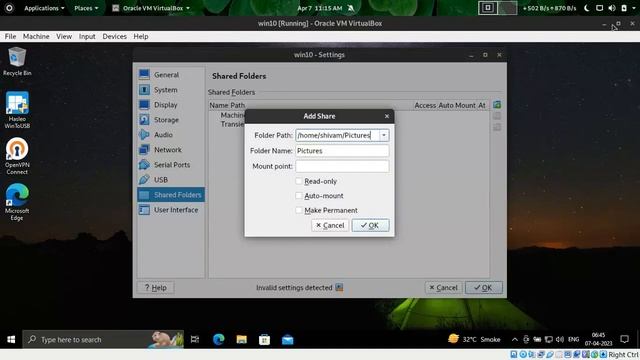Screen dimensions: 640x360
Task: Click the Right Ctrl host key indicator
Action: (624, 355)
